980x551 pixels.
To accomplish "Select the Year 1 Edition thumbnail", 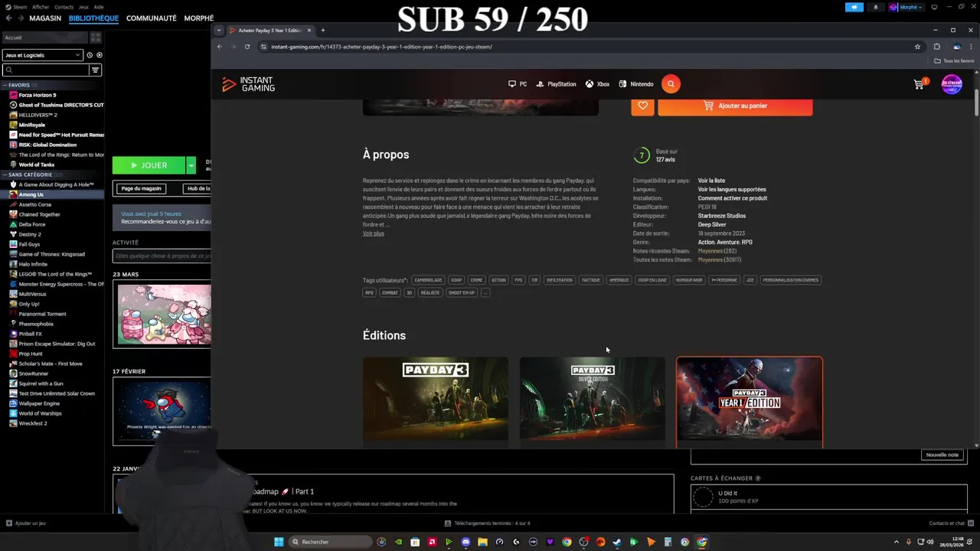I will point(750,400).
